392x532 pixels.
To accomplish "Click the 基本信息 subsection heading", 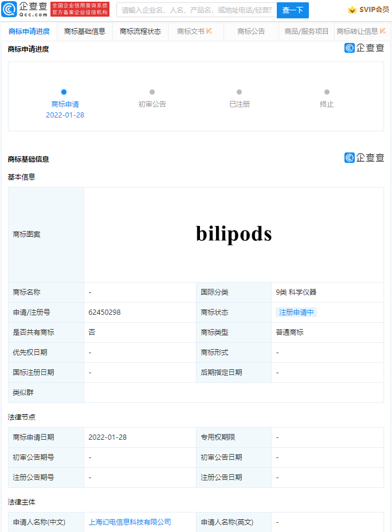I will click(x=21, y=177).
